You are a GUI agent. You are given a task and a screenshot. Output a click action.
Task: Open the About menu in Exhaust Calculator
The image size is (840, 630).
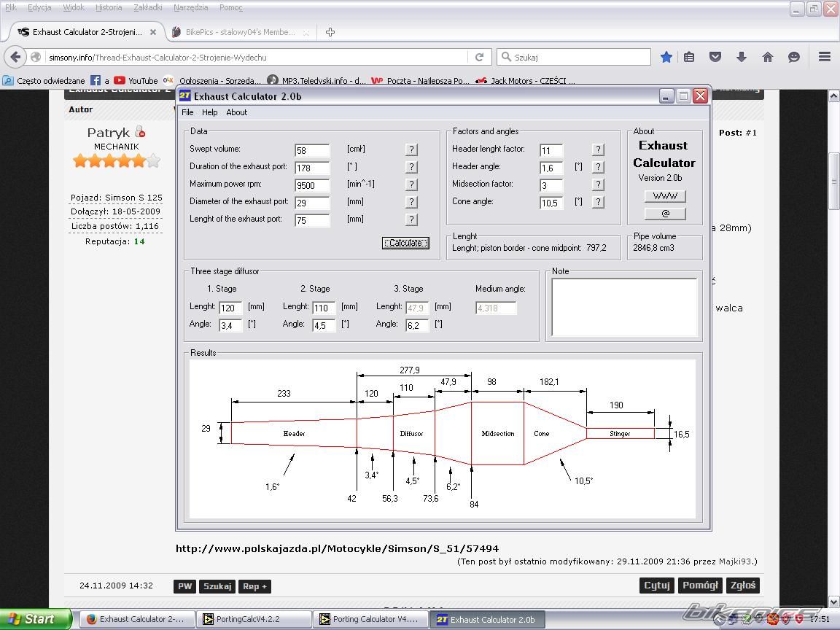coord(237,112)
